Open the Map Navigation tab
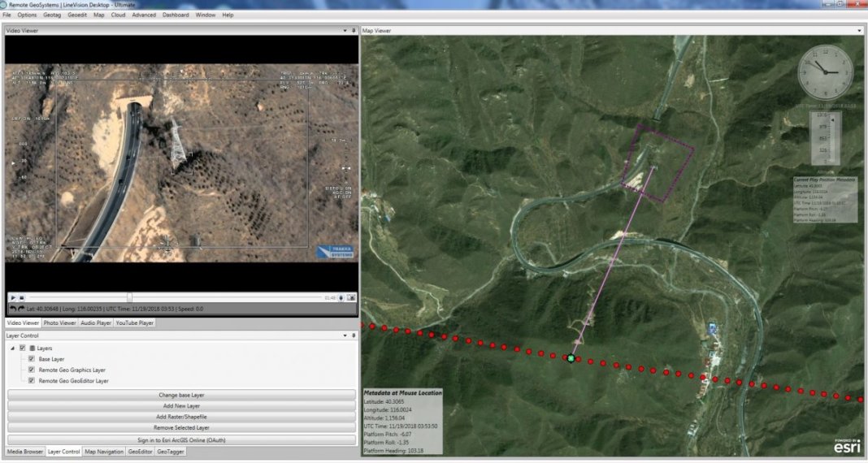 coord(104,452)
